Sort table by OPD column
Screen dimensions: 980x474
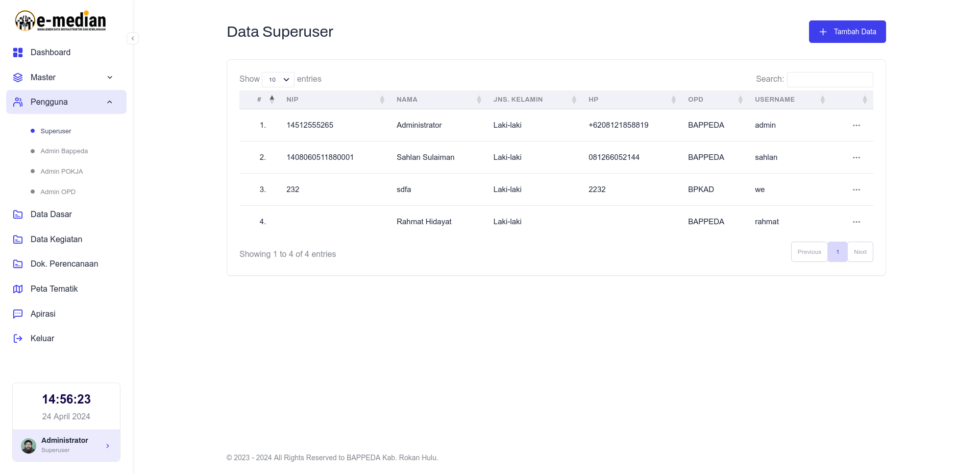(714, 100)
